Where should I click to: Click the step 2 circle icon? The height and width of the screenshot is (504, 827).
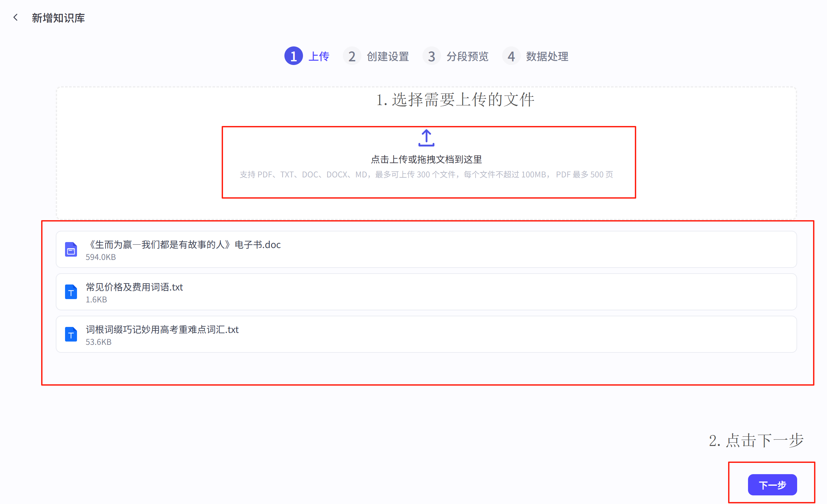click(x=351, y=56)
